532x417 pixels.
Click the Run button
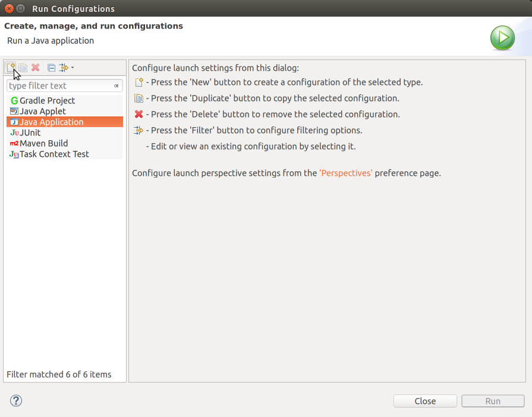493,401
